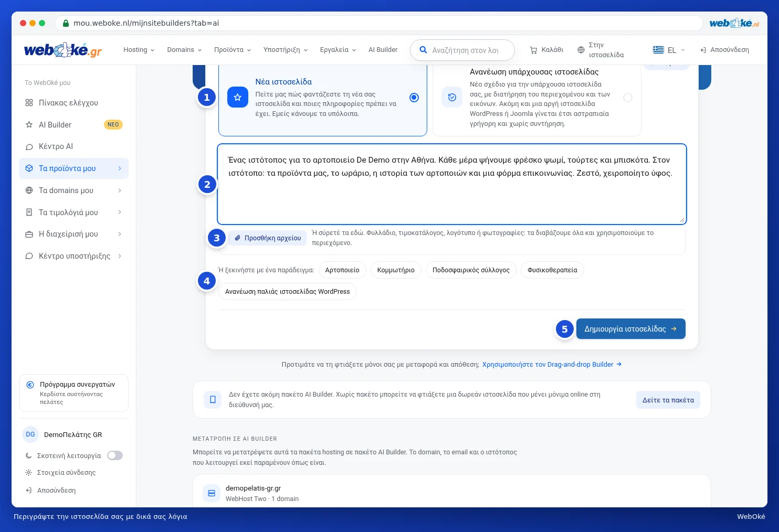
Task: Choose the Κομμωτήριο example chip
Action: point(396,270)
